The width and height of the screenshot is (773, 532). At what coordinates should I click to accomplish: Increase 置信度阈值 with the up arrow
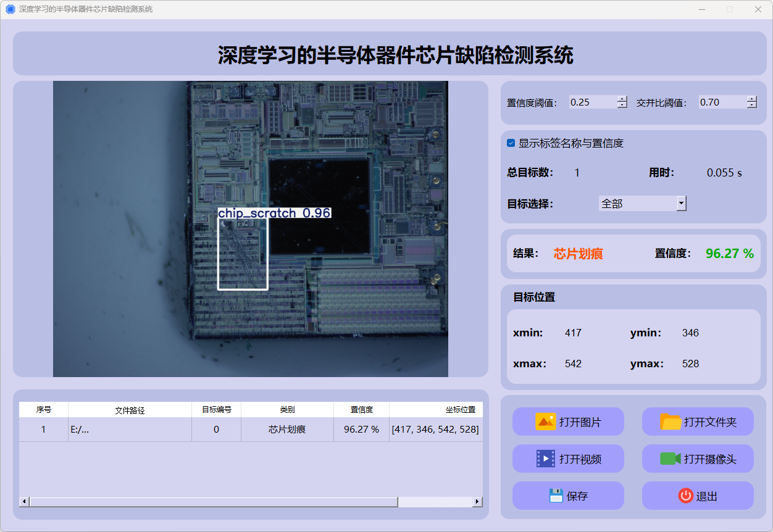coord(622,99)
